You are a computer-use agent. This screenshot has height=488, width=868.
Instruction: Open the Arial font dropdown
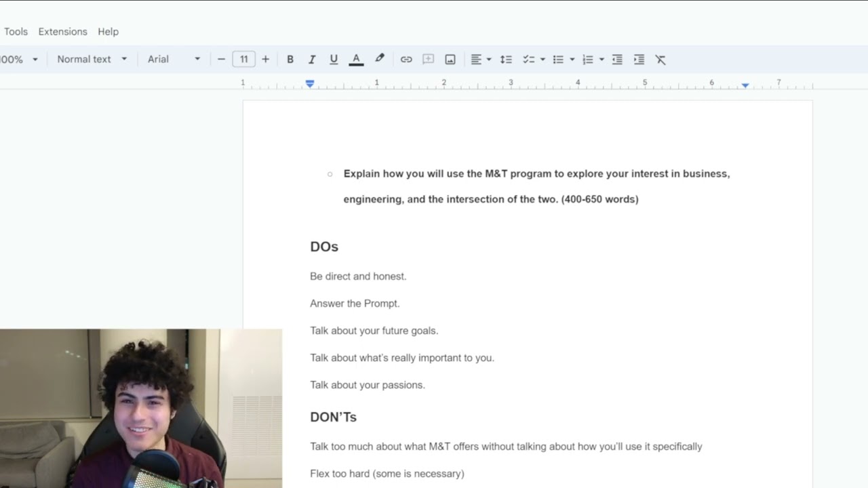[x=174, y=60]
